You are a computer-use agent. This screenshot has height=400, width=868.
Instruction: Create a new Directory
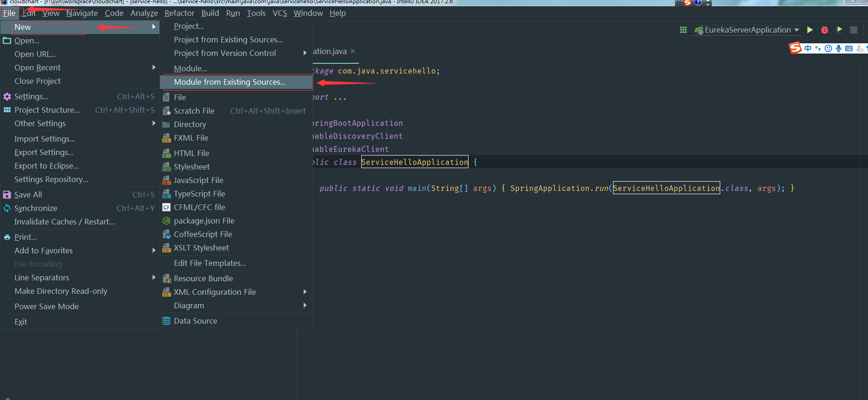coord(236,124)
